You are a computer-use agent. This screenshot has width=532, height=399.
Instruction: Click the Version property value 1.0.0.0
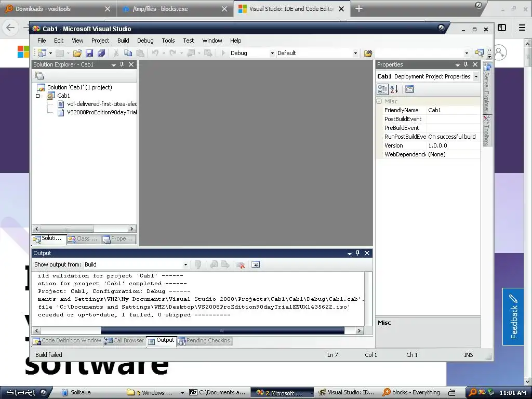[453, 145]
